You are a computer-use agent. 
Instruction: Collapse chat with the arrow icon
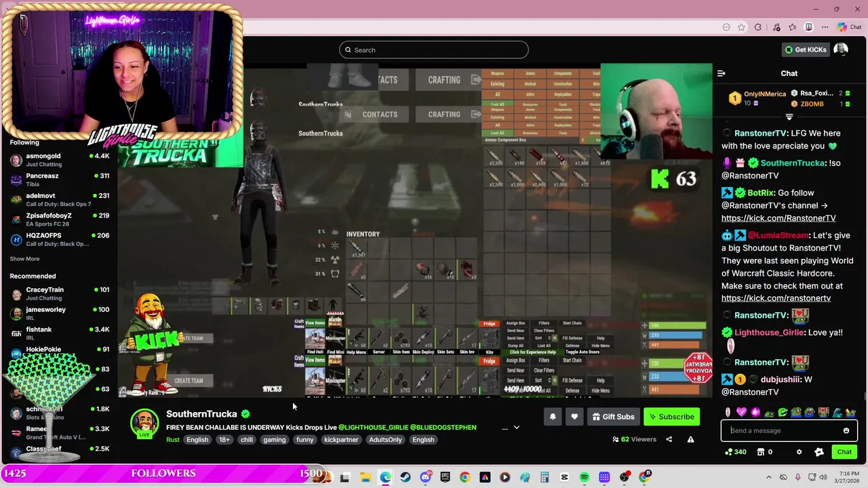(x=722, y=73)
